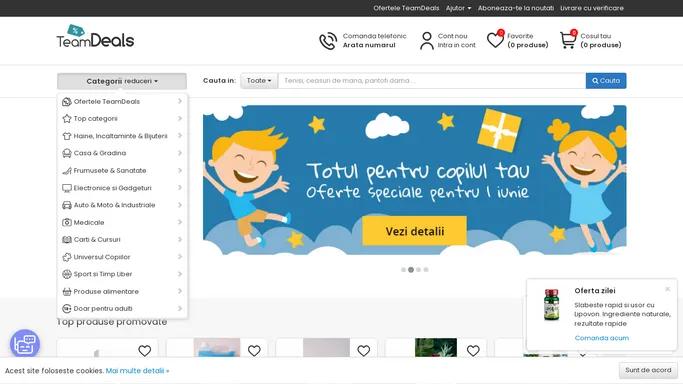Click the Lipovon product thumbnail
Image resolution: width=683 pixels, height=384 pixels.
(x=551, y=305)
